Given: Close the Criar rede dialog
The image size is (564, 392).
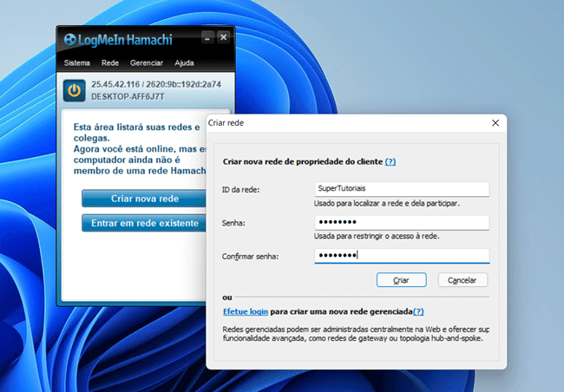Looking at the screenshot, I should tap(495, 123).
